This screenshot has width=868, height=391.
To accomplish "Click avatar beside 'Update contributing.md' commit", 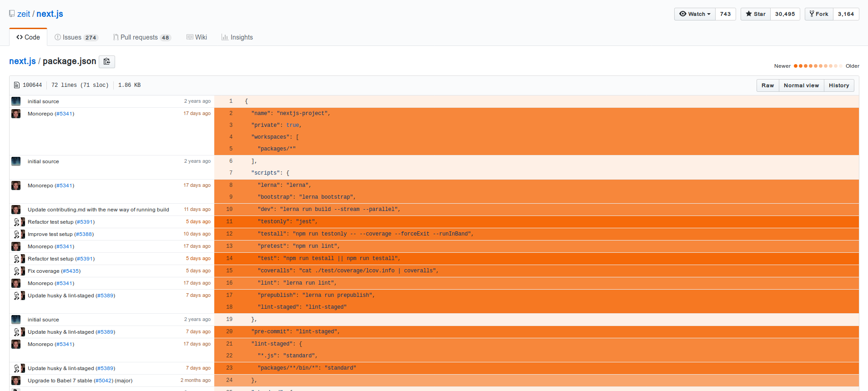I will coord(16,210).
